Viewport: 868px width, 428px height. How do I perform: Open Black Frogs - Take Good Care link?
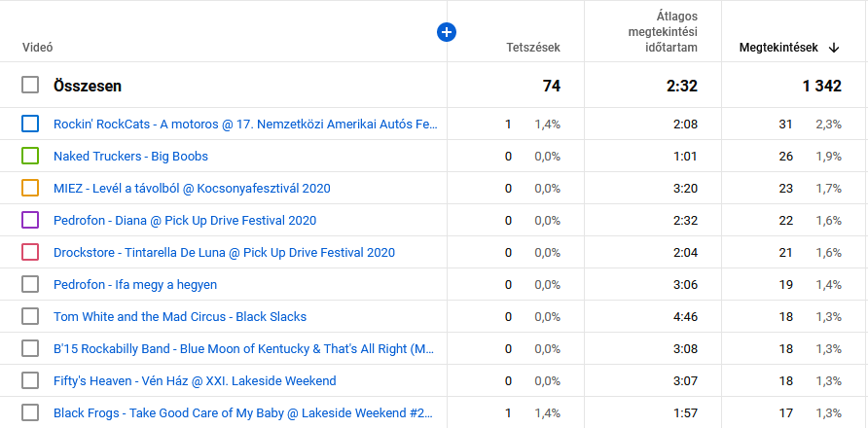(x=243, y=413)
